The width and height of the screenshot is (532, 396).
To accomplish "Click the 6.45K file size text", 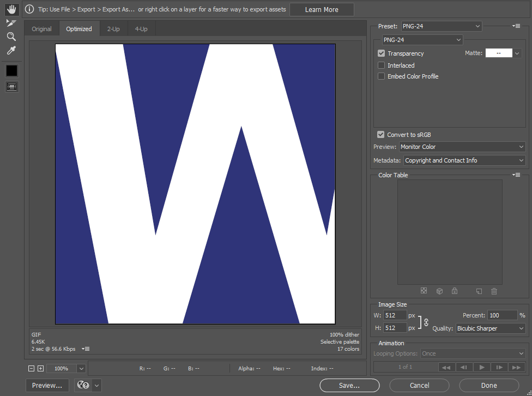I will tap(38, 341).
